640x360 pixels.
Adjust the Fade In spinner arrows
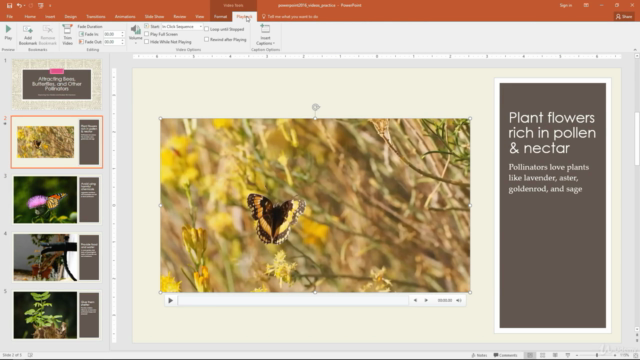point(122,34)
